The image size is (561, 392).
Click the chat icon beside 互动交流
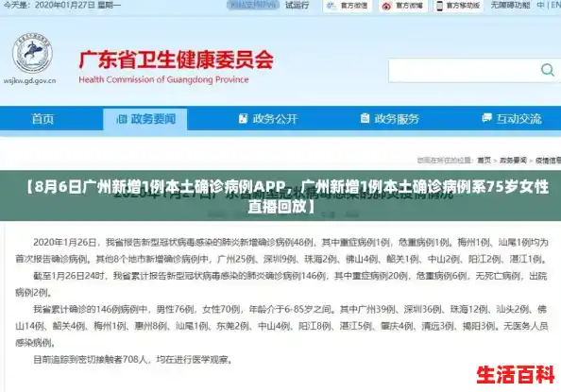[x=486, y=118]
